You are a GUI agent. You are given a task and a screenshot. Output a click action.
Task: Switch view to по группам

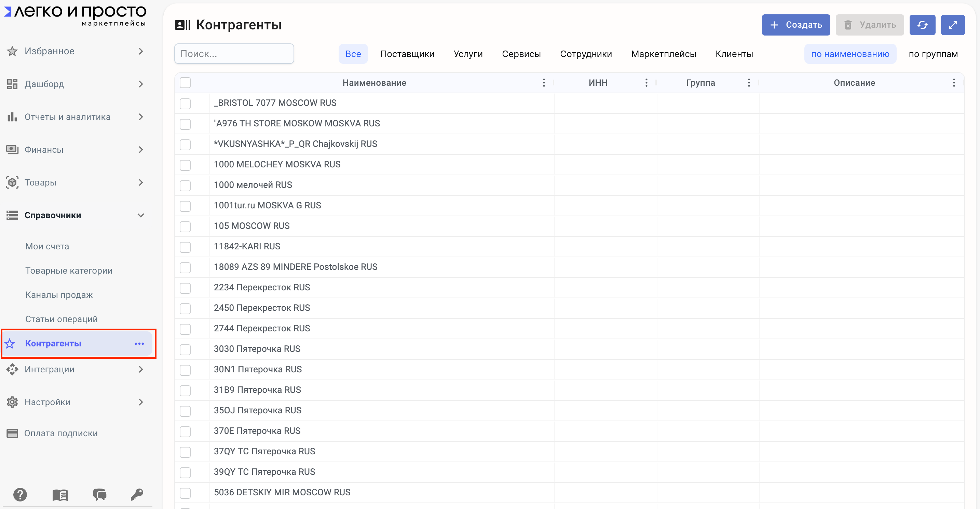[933, 54]
